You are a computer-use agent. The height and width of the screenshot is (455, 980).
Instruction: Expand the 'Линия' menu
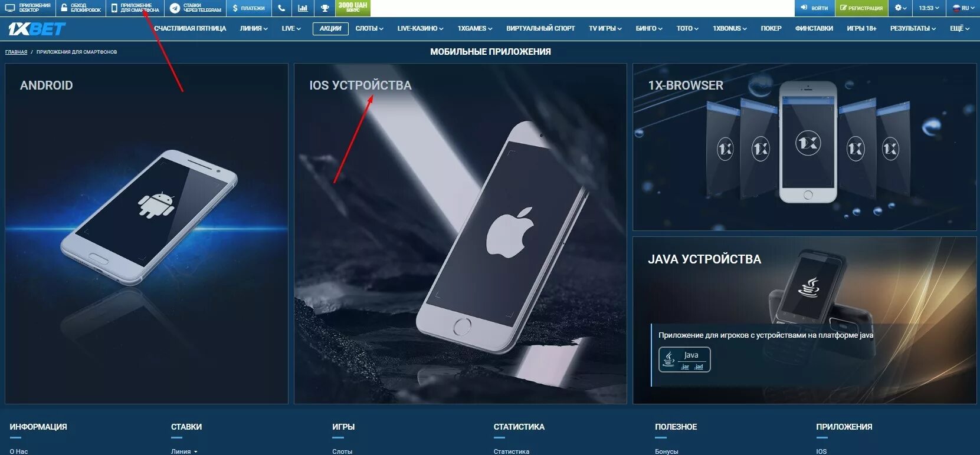[x=254, y=28]
